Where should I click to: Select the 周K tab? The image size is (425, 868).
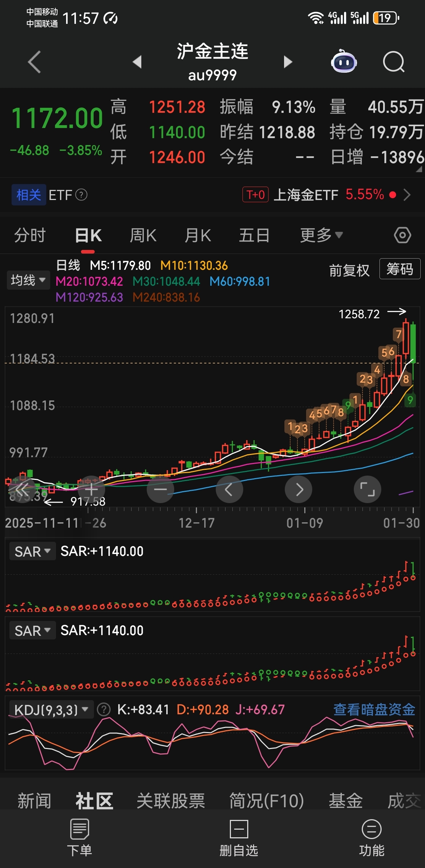[x=143, y=235]
